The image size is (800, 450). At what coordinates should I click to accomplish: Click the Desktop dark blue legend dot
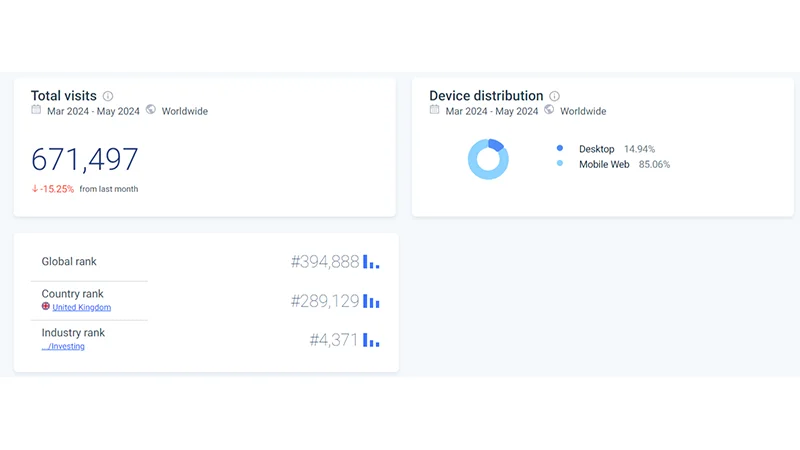pyautogui.click(x=560, y=148)
